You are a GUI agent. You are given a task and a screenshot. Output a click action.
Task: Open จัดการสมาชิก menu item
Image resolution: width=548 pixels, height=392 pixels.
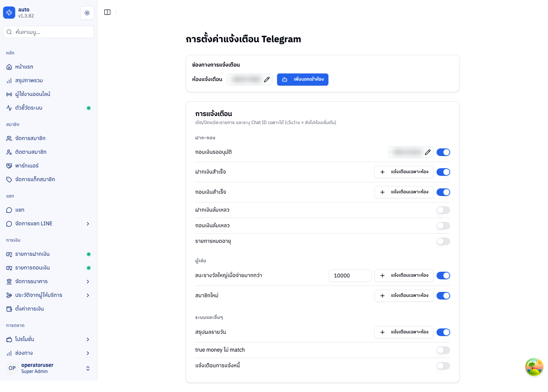point(48,139)
